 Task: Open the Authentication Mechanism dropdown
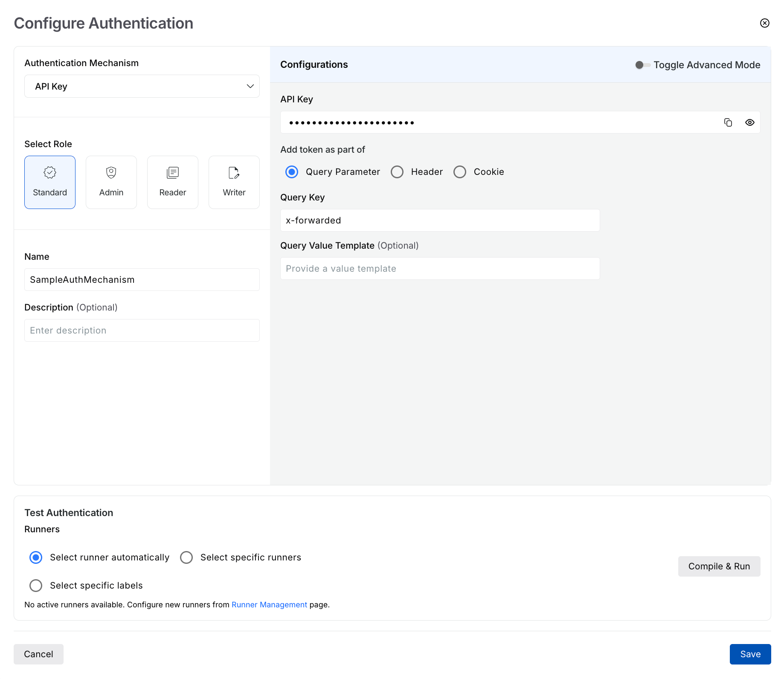(x=142, y=86)
